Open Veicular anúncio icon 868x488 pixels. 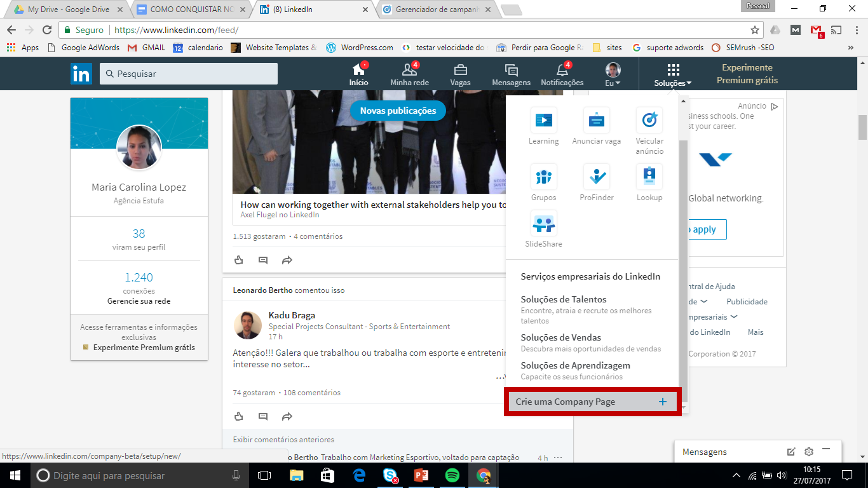coord(649,120)
